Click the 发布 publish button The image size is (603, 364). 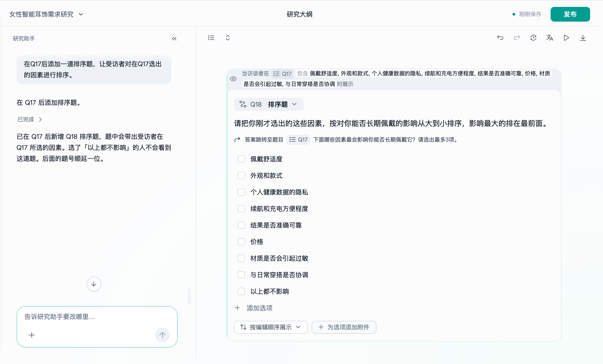pos(570,14)
